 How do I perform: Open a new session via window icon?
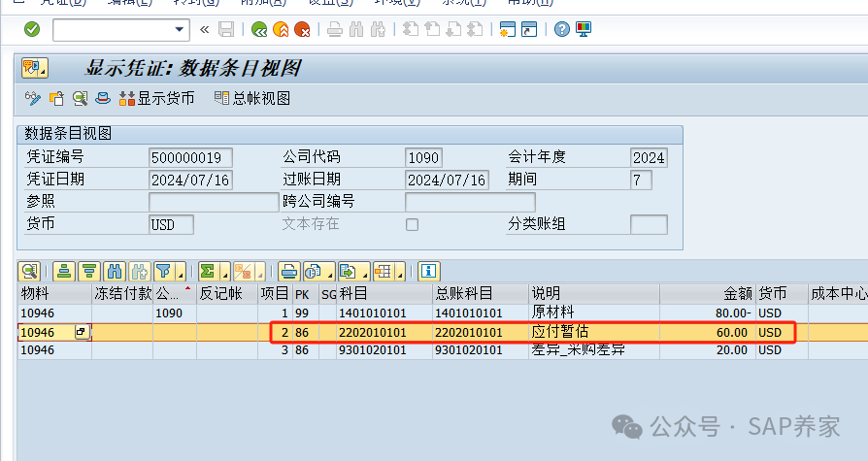508,29
